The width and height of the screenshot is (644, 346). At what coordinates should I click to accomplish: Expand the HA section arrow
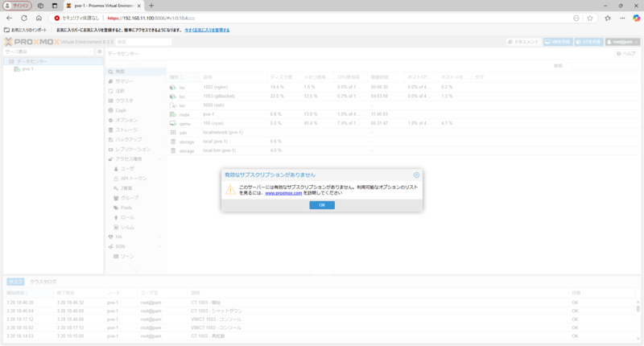tap(159, 237)
